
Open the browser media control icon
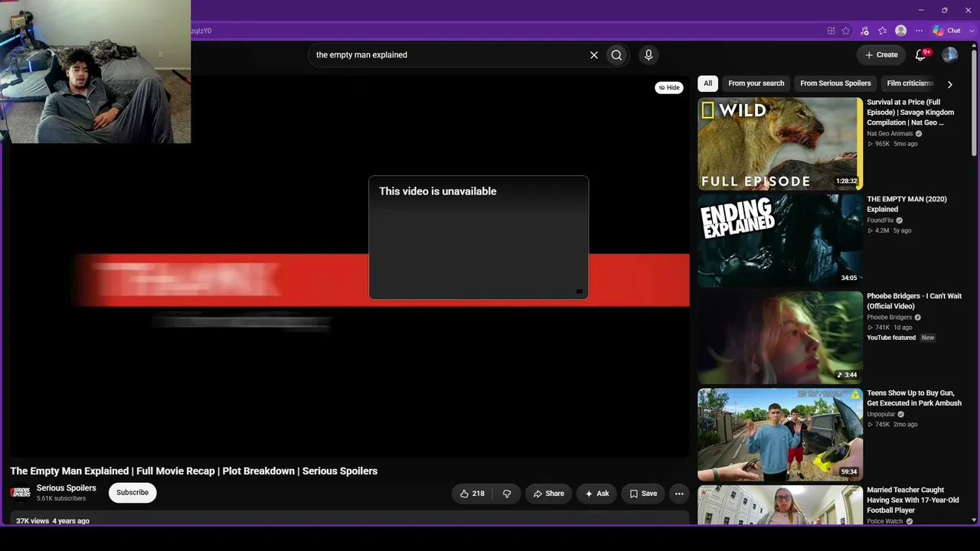[x=864, y=31]
